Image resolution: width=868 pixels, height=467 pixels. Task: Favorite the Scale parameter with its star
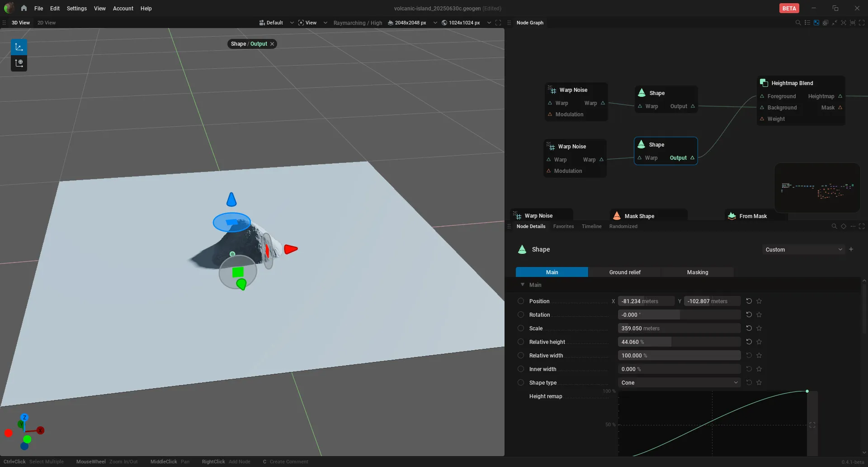click(x=759, y=328)
